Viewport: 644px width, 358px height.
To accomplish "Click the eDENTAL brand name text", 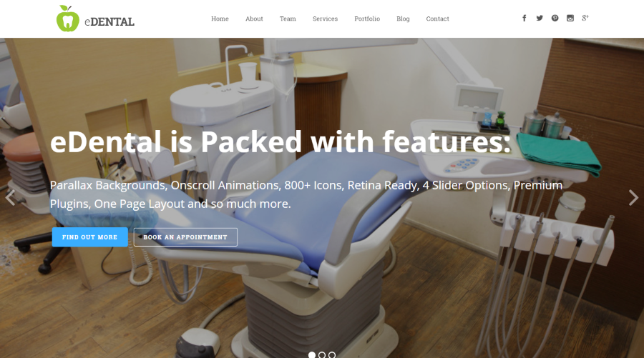I will pyautogui.click(x=109, y=21).
